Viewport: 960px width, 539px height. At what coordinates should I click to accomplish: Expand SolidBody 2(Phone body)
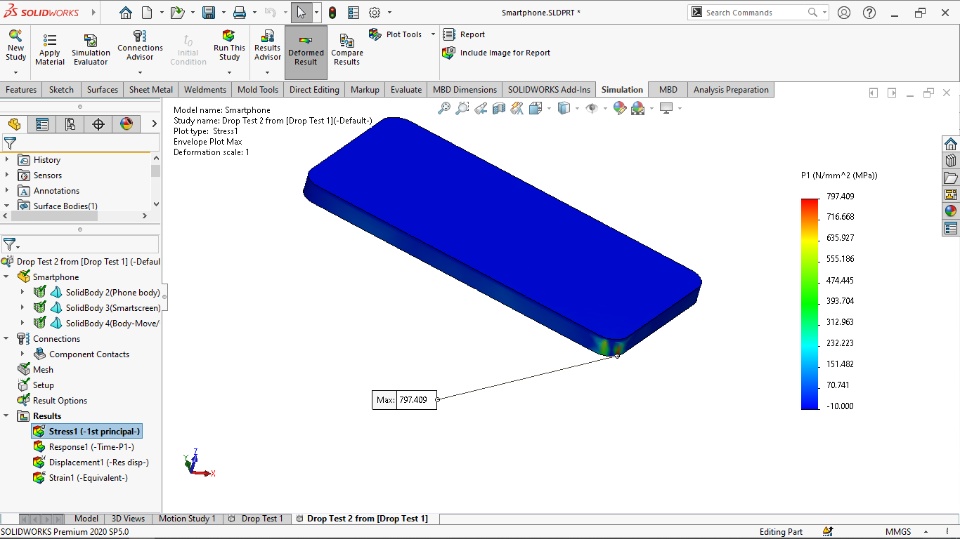(23, 292)
